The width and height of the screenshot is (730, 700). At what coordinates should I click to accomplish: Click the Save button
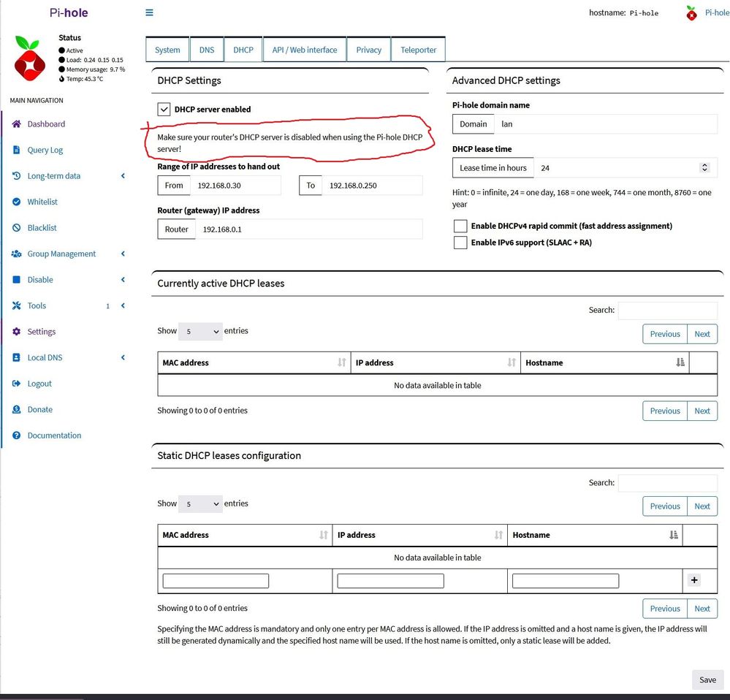coord(707,680)
